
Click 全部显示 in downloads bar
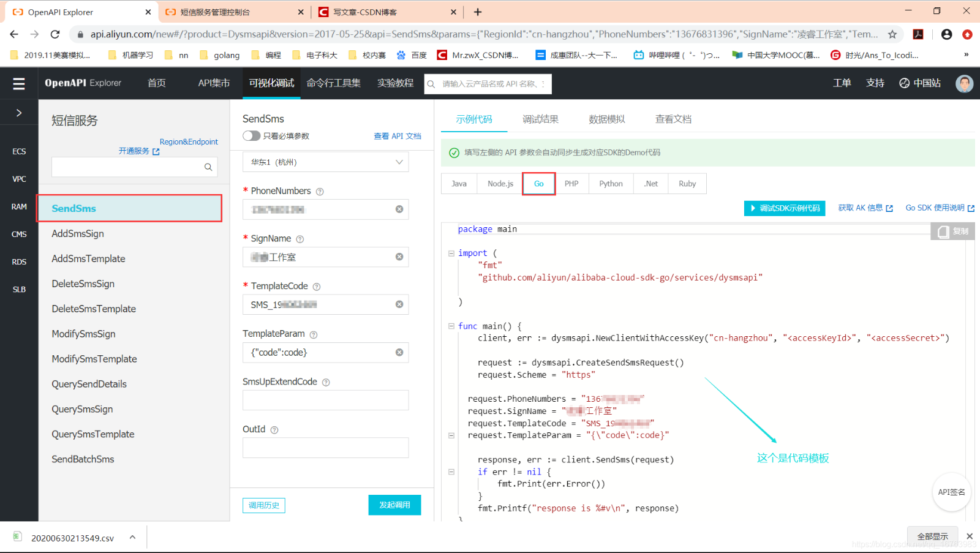(x=932, y=537)
